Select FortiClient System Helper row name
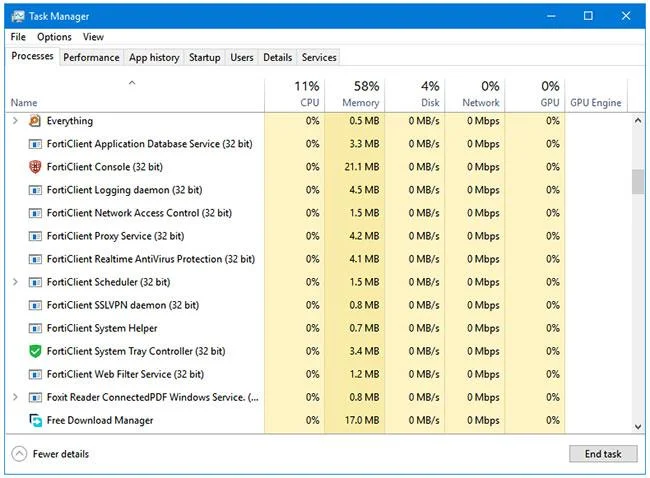Image resolution: width=650 pixels, height=478 pixels. [x=102, y=328]
